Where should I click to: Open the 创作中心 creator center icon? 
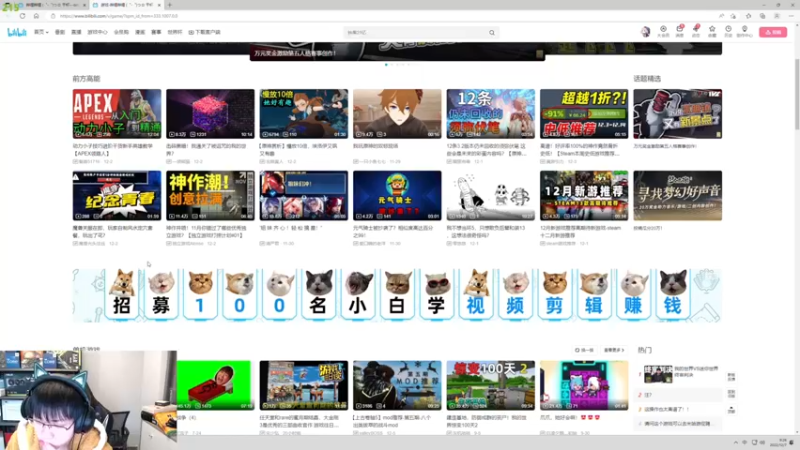744,32
